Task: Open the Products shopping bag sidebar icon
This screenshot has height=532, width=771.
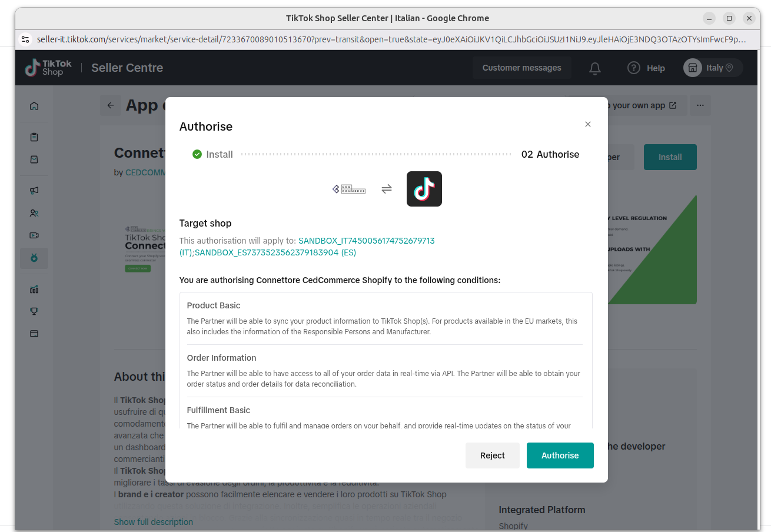Action: tap(34, 159)
